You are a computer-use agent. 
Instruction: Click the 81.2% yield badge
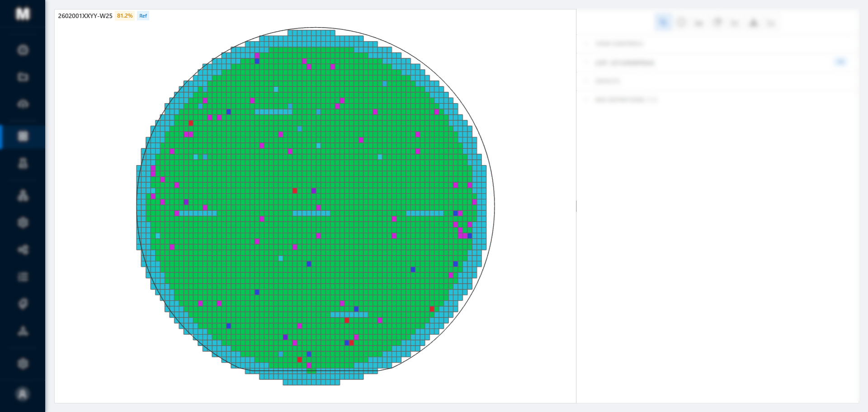tap(125, 16)
